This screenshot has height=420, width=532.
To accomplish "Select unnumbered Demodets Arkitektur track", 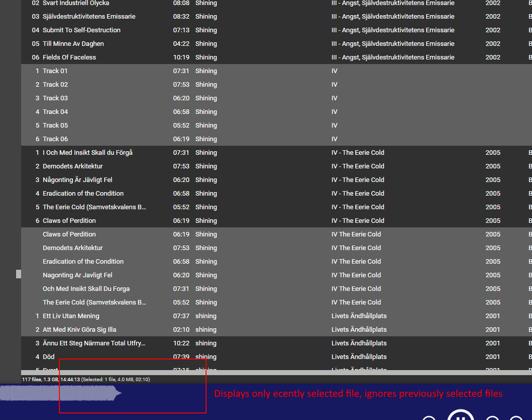I will (276, 248).
